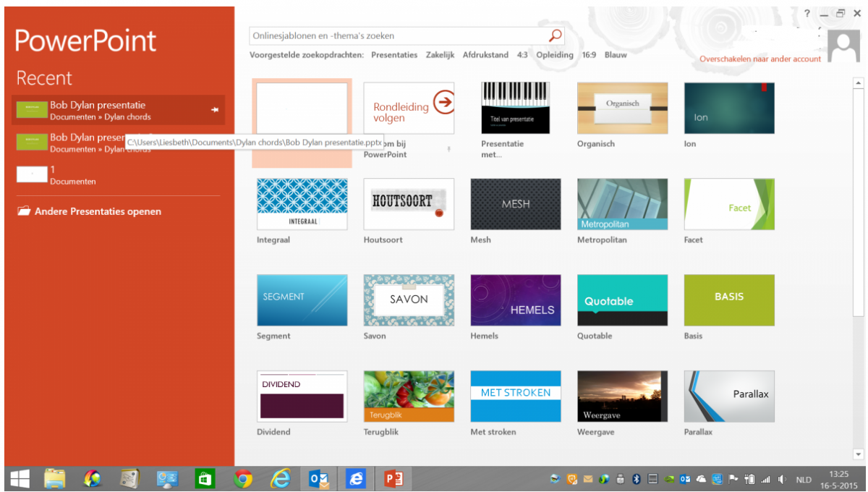868x492 pixels.
Task: Open Google Chrome from the taskbar
Action: click(x=243, y=479)
